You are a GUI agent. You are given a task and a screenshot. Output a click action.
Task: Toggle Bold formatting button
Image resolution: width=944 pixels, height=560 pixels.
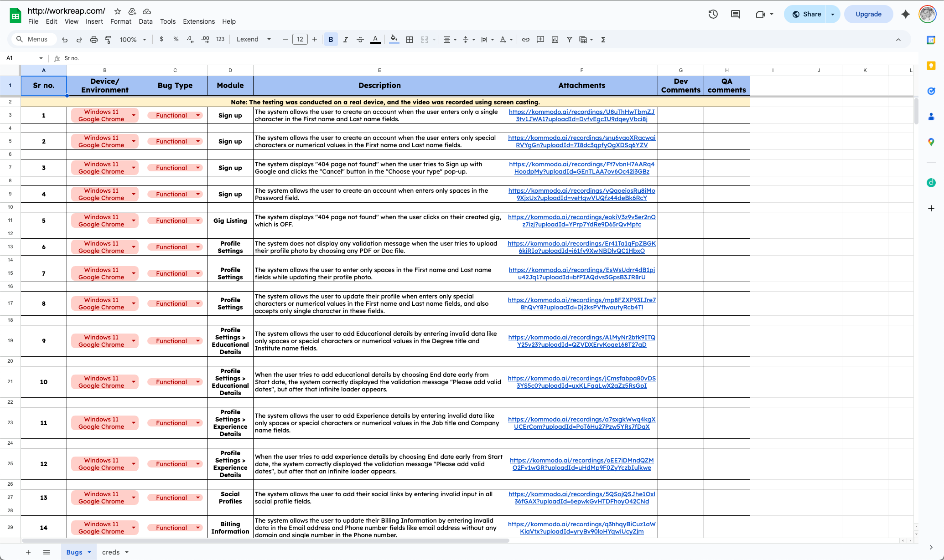[331, 40]
